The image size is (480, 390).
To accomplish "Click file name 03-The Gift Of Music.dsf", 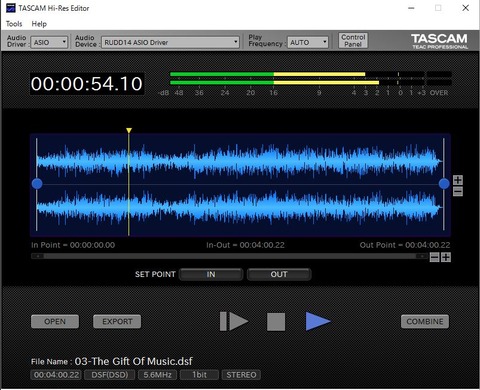I will pyautogui.click(x=133, y=361).
